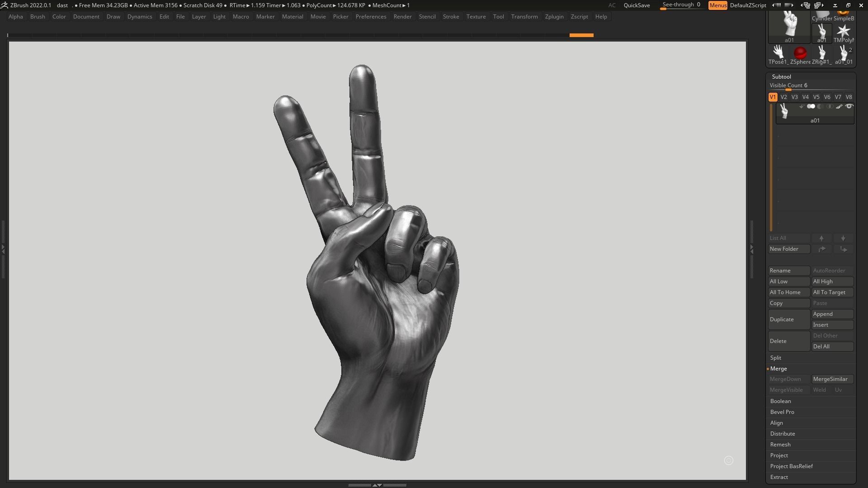Click the circular icon in canvas corner
This screenshot has height=488, width=868.
pos(729,460)
